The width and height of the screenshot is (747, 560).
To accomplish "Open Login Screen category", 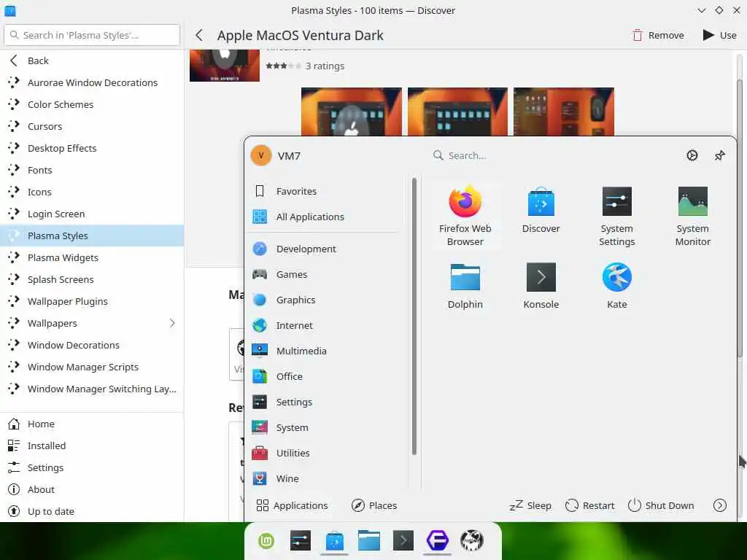I will tap(91, 214).
